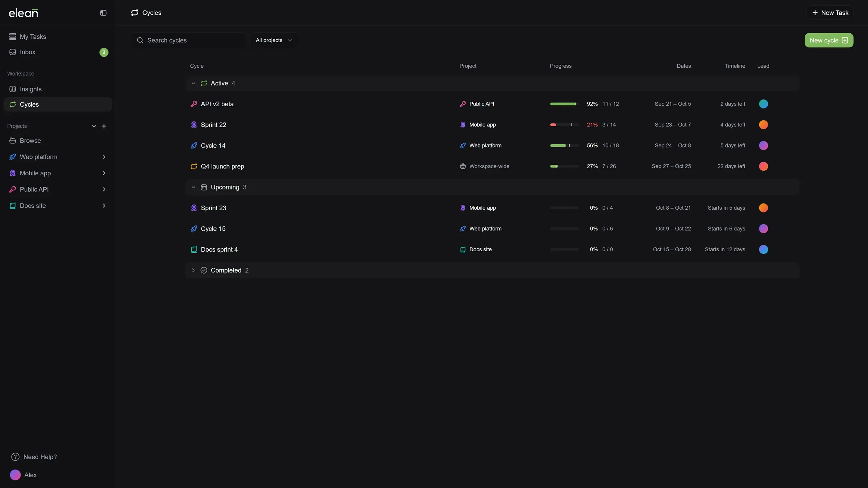Collapse the Active cycles group
868x488 pixels.
tap(193, 84)
